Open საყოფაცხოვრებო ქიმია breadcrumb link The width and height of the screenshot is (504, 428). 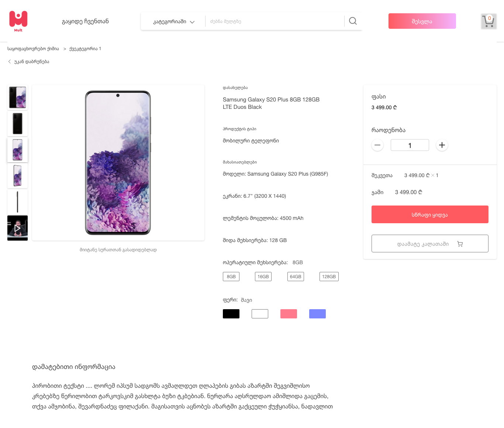(33, 49)
